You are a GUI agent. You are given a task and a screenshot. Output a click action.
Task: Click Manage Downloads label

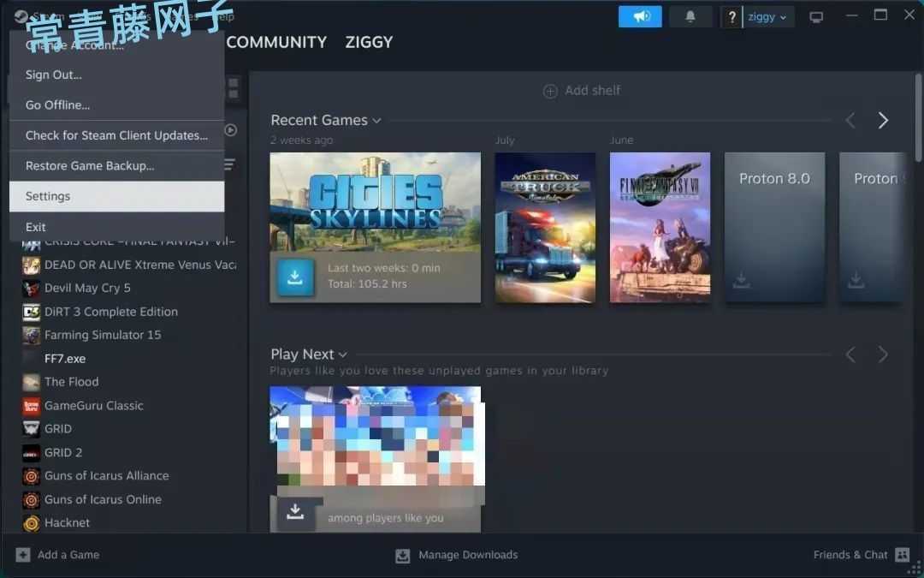(468, 554)
